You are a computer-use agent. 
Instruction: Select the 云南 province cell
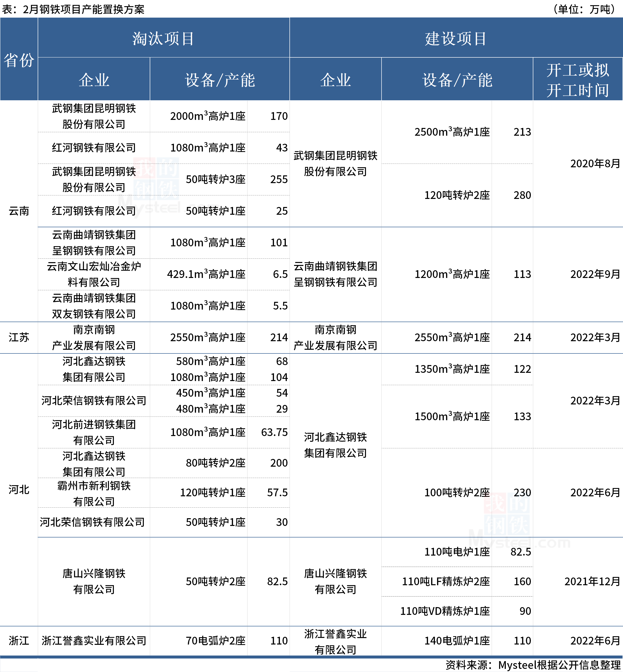(x=19, y=211)
